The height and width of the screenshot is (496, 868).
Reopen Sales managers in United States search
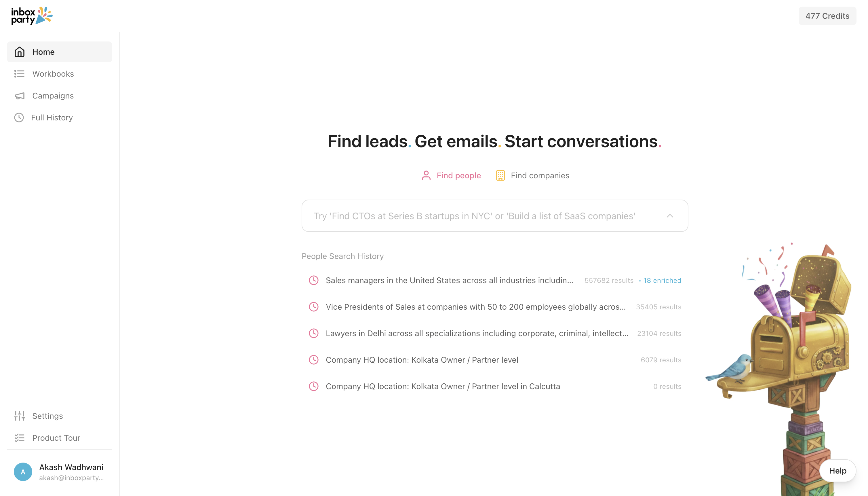[x=449, y=280]
